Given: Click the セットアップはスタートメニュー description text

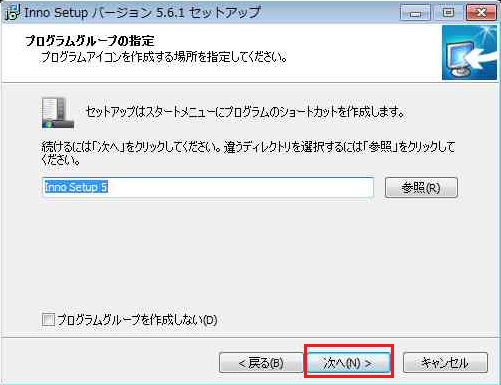Looking at the screenshot, I should [245, 112].
